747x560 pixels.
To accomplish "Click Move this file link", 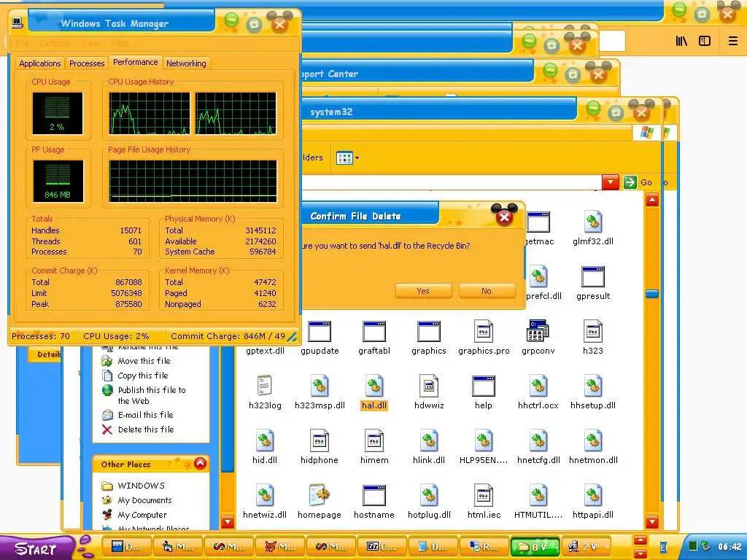I will tap(144, 361).
